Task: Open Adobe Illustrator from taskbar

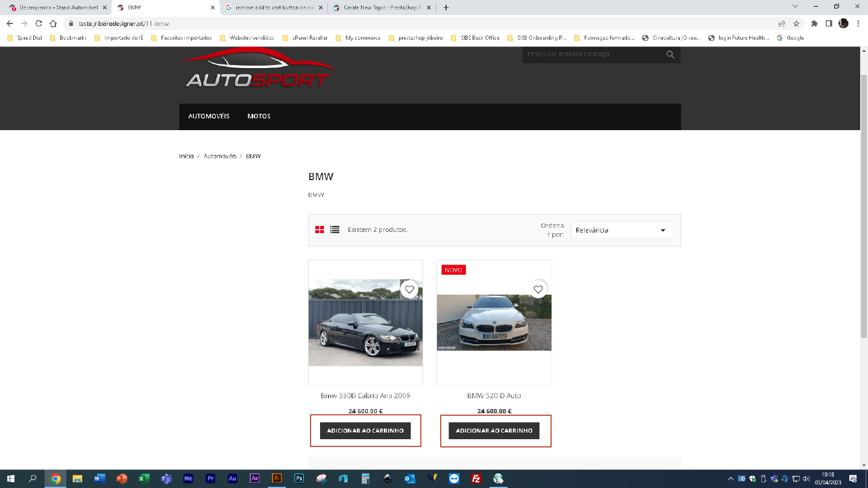Action: tap(277, 479)
